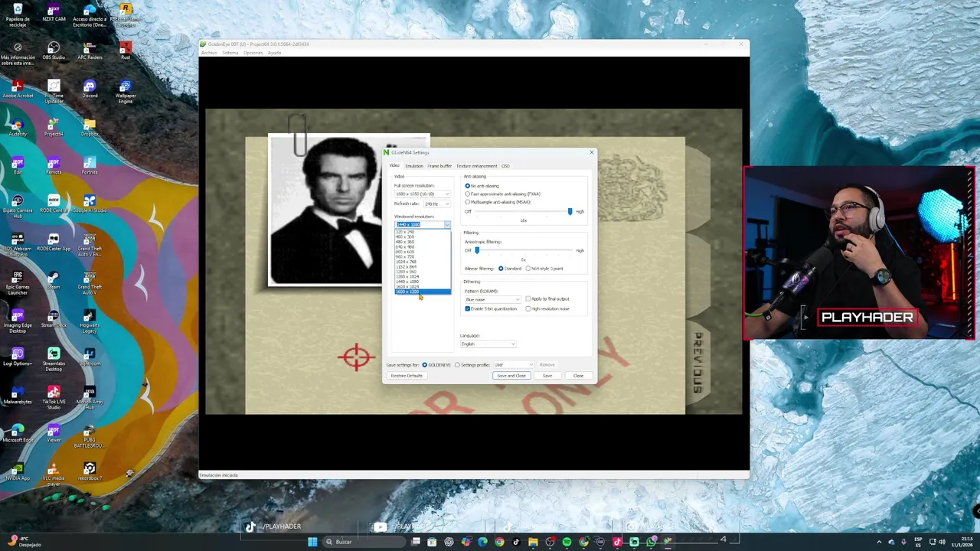Open the Full screen resolution dropdown
The height and width of the screenshot is (551, 980).
click(x=422, y=194)
